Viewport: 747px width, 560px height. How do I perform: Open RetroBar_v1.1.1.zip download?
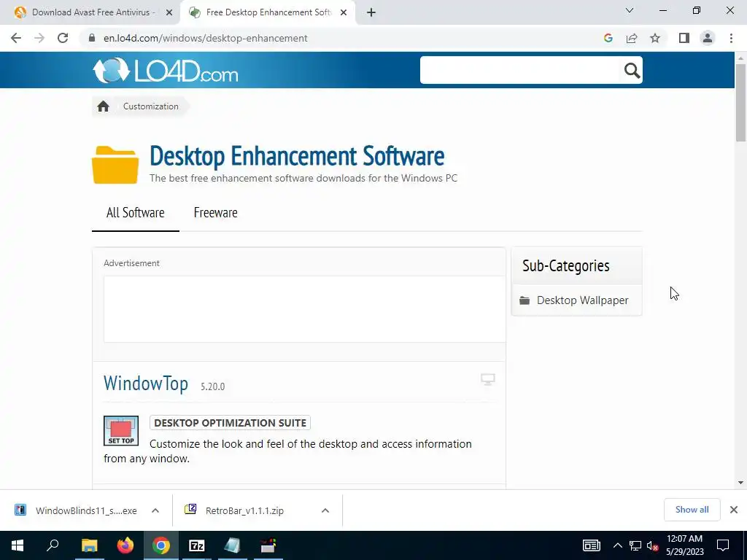click(x=245, y=510)
